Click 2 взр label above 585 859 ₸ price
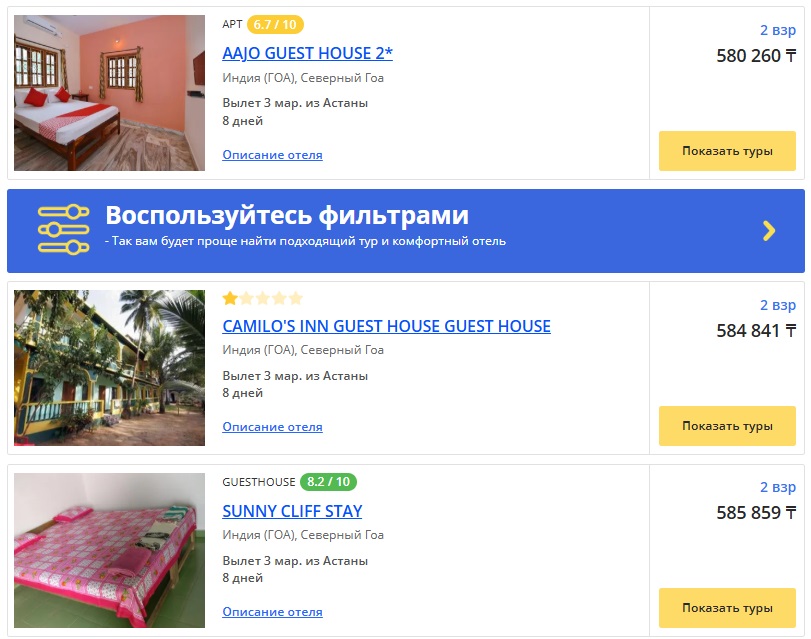The image size is (811, 639). pos(778,487)
